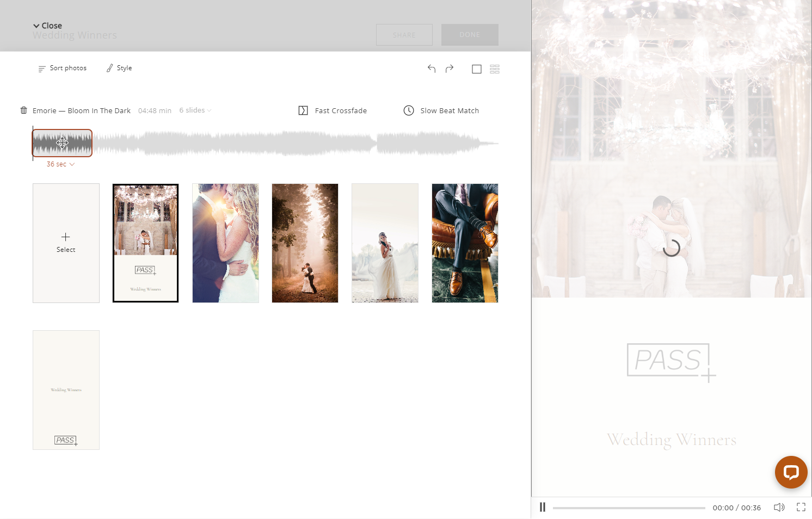This screenshot has width=812, height=519.
Task: Click the DONE button
Action: coord(470,35)
